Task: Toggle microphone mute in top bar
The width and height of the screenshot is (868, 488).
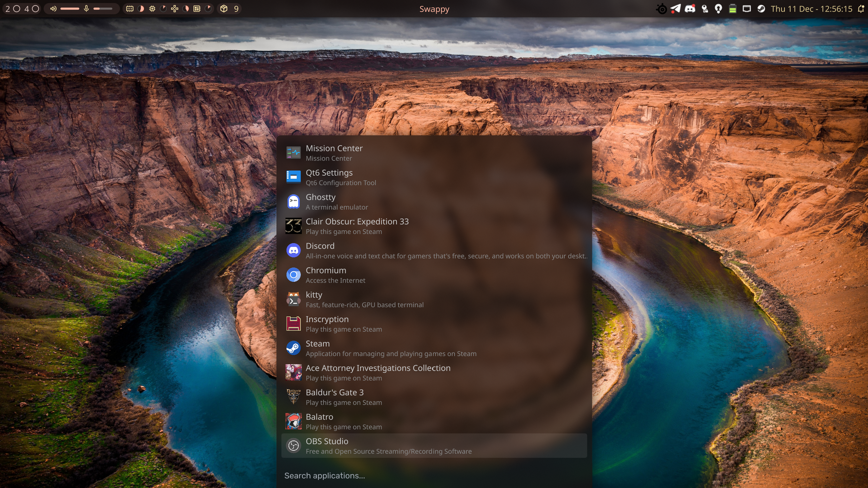Action: coord(86,9)
